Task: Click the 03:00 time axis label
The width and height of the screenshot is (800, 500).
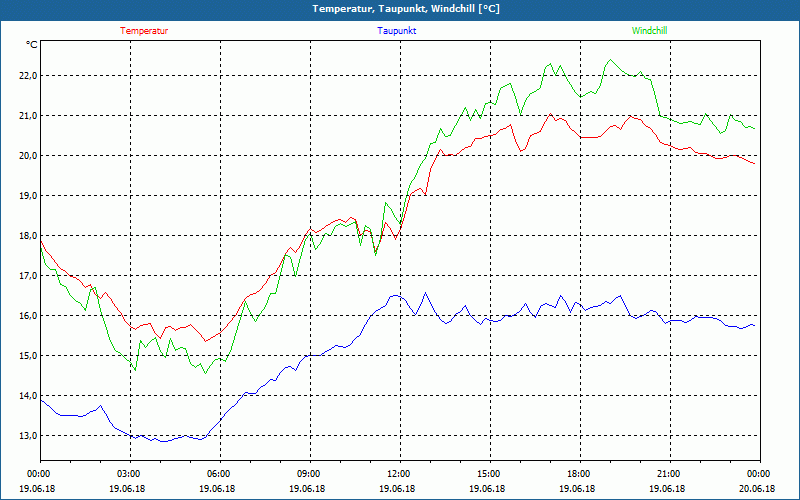Action: pos(130,474)
